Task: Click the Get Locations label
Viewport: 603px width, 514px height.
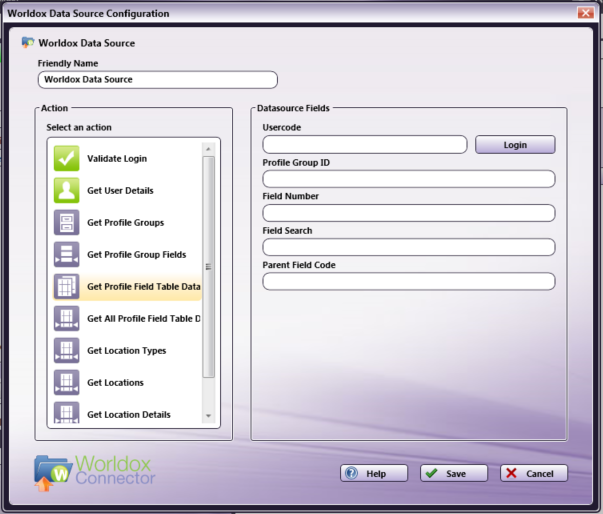Action: tap(115, 383)
